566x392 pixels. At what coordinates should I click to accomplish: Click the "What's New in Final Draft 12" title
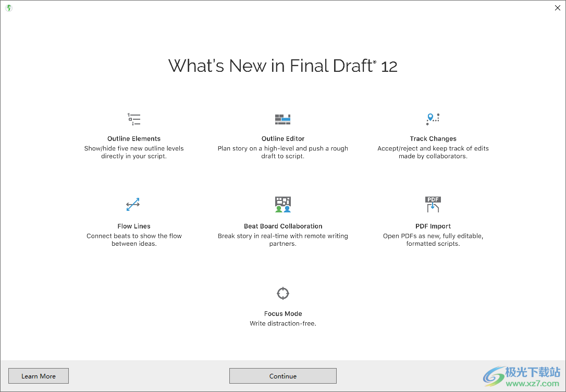pyautogui.click(x=283, y=66)
